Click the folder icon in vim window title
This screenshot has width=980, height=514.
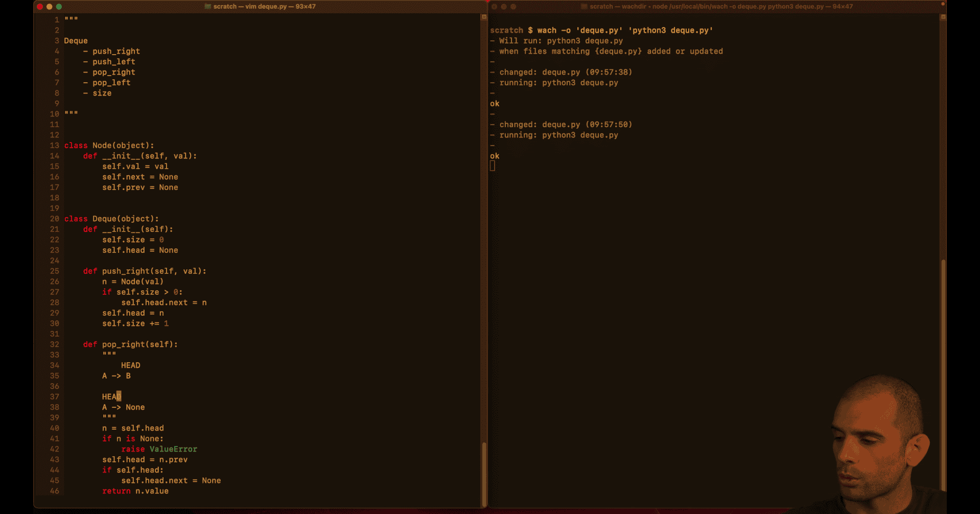[207, 7]
